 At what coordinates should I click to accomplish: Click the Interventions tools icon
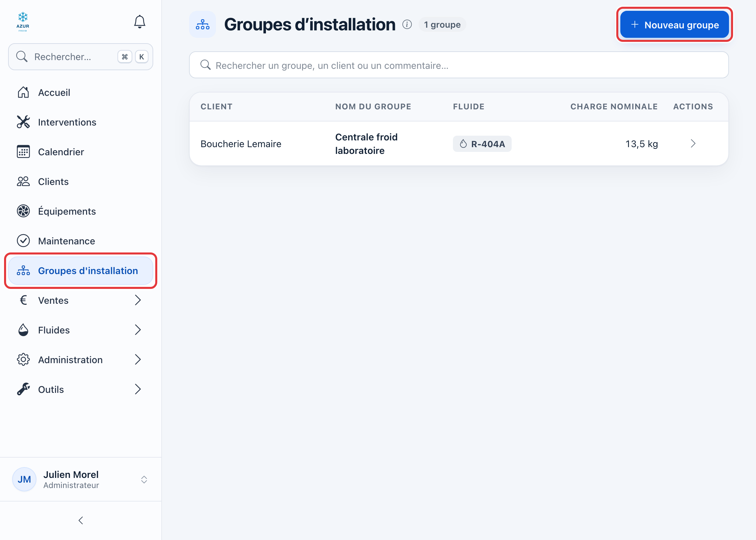click(23, 122)
